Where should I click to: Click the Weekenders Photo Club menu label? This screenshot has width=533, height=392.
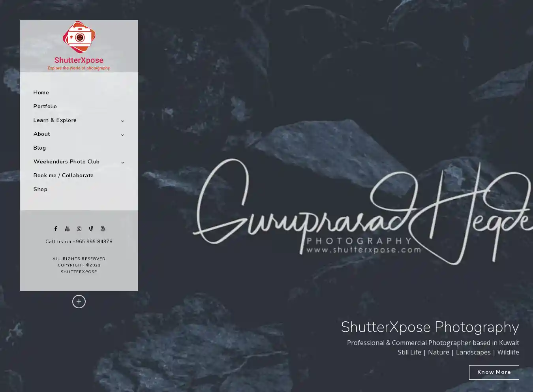[x=66, y=161]
